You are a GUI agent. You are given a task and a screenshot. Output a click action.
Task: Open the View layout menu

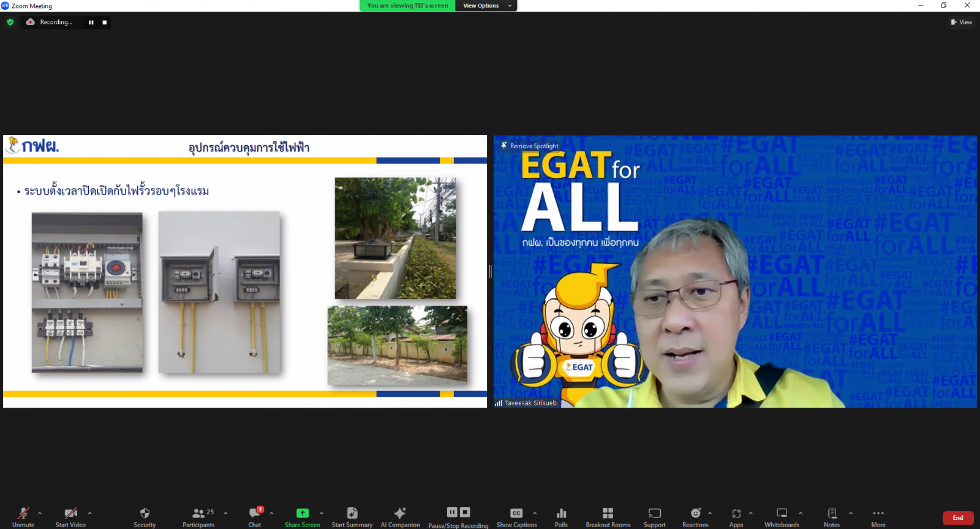tap(962, 22)
